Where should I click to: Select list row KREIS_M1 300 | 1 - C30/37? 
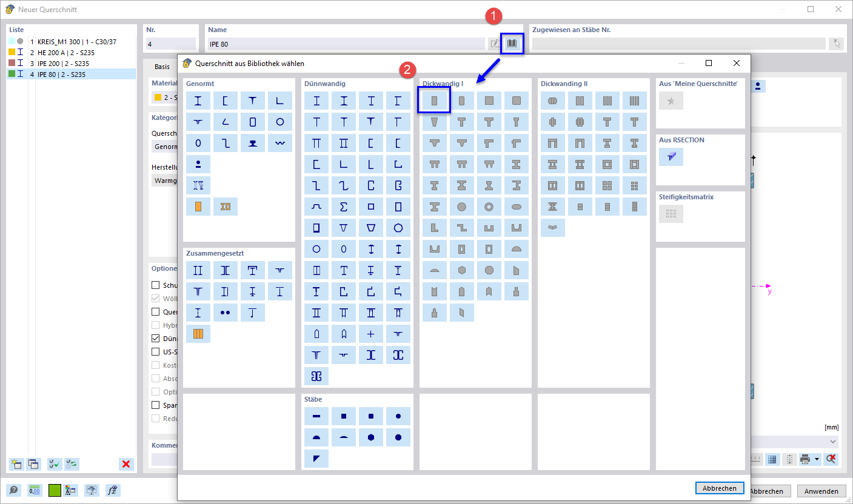pyautogui.click(x=72, y=42)
